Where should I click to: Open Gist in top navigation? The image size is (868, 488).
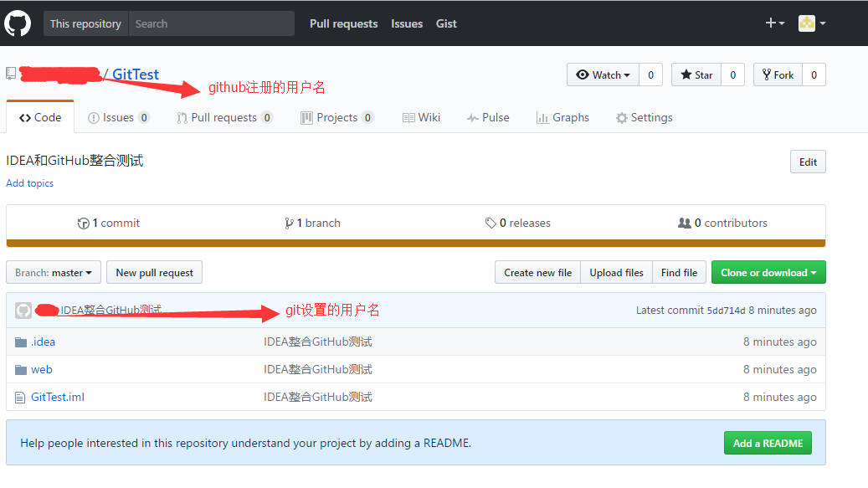[446, 23]
